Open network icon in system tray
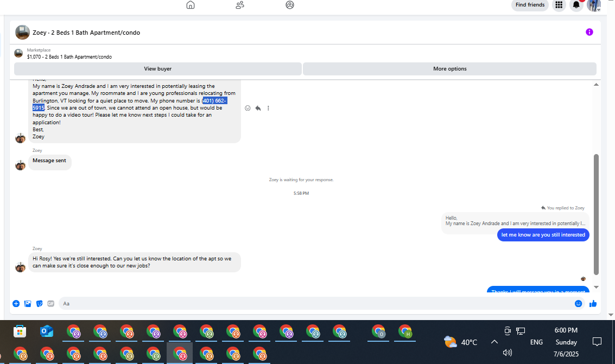 click(521, 331)
